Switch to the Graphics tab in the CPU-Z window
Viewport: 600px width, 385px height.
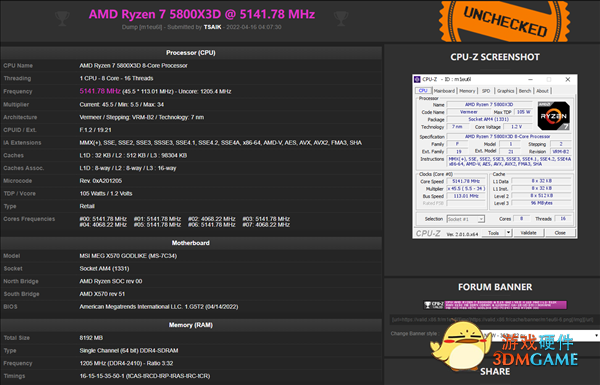(x=505, y=91)
